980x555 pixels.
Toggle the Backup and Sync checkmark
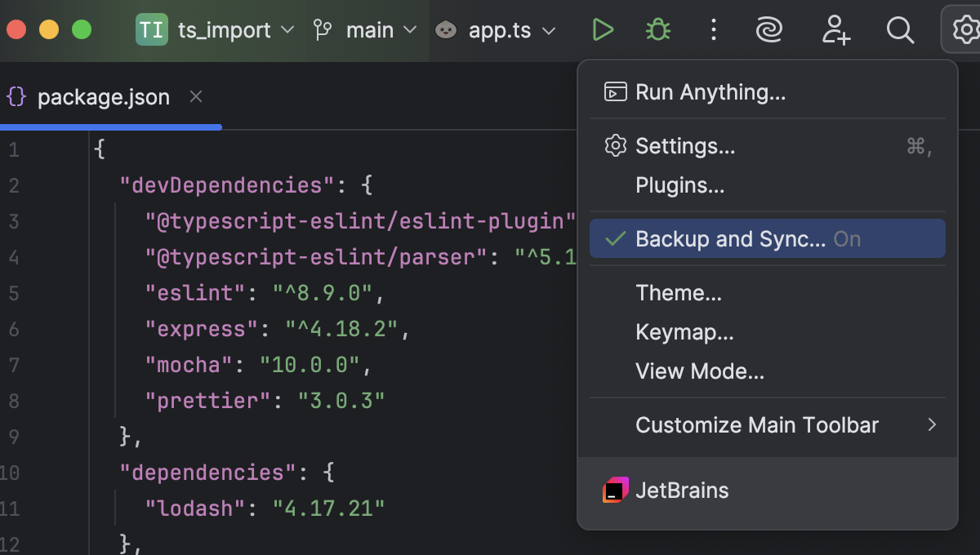[x=616, y=239]
